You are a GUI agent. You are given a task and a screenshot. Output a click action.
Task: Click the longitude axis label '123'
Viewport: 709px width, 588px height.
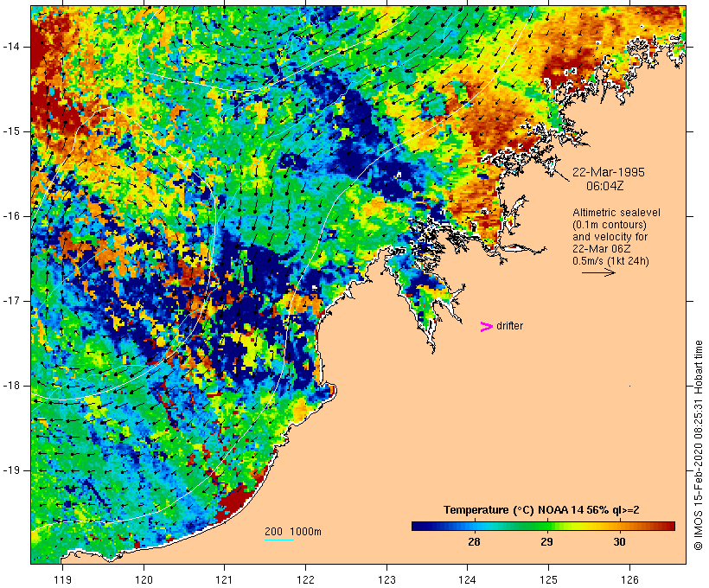[x=386, y=579]
